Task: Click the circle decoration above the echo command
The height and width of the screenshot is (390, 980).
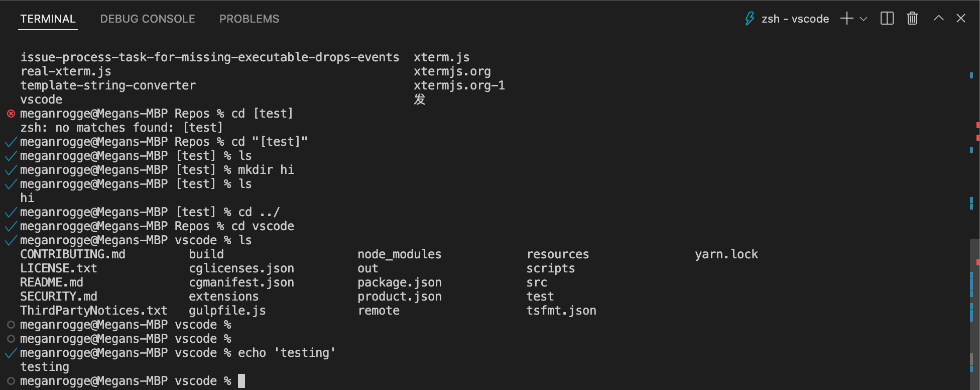Action: 11,339
